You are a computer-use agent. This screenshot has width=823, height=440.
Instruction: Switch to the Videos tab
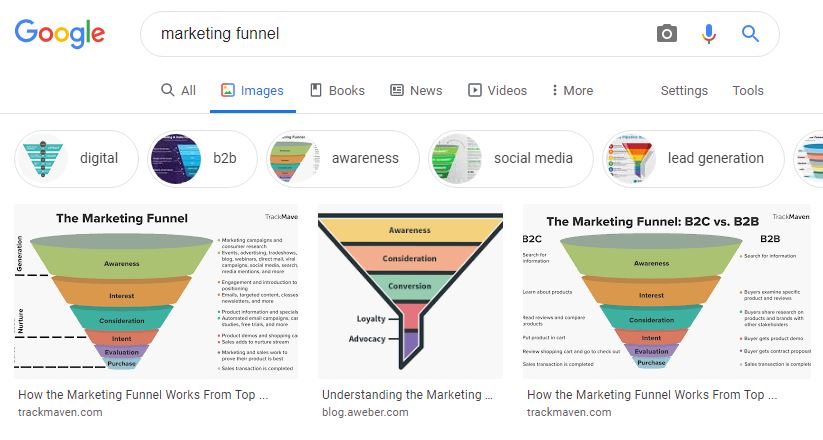click(497, 90)
